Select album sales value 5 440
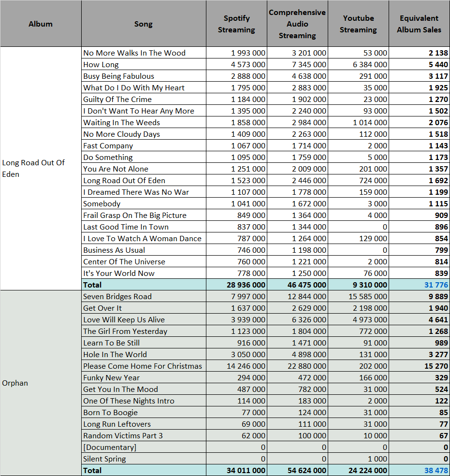 [x=420, y=64]
